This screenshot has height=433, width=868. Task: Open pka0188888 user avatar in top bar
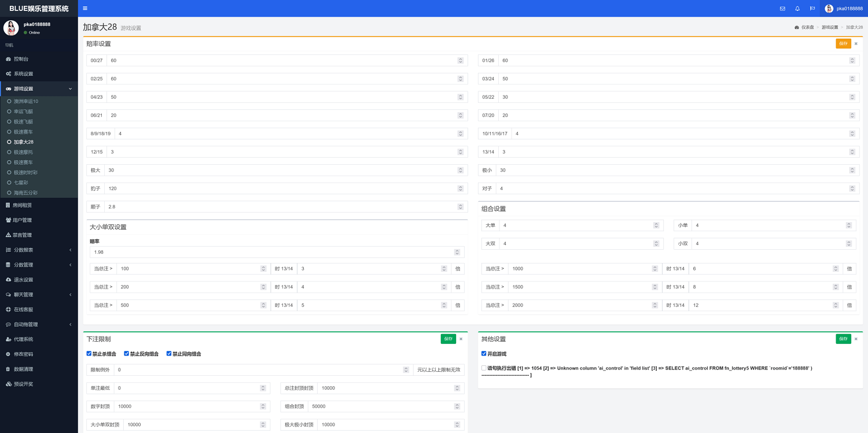pyautogui.click(x=829, y=9)
